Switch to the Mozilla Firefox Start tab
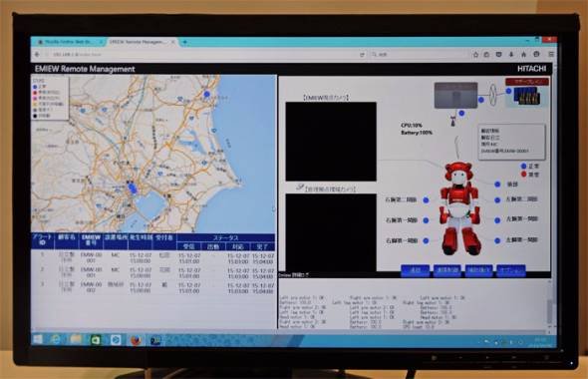Screen dimensions: 588x379 pos(69,42)
